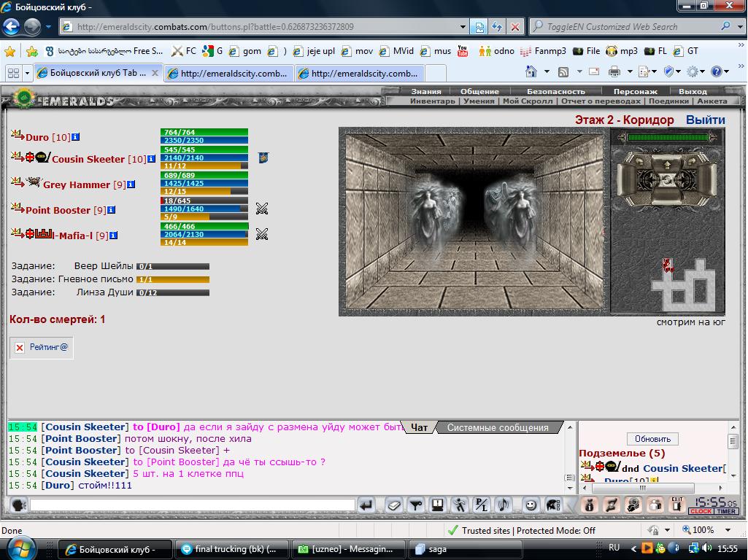Click the Выйти link to leave dungeon
748x560 pixels.
(705, 120)
